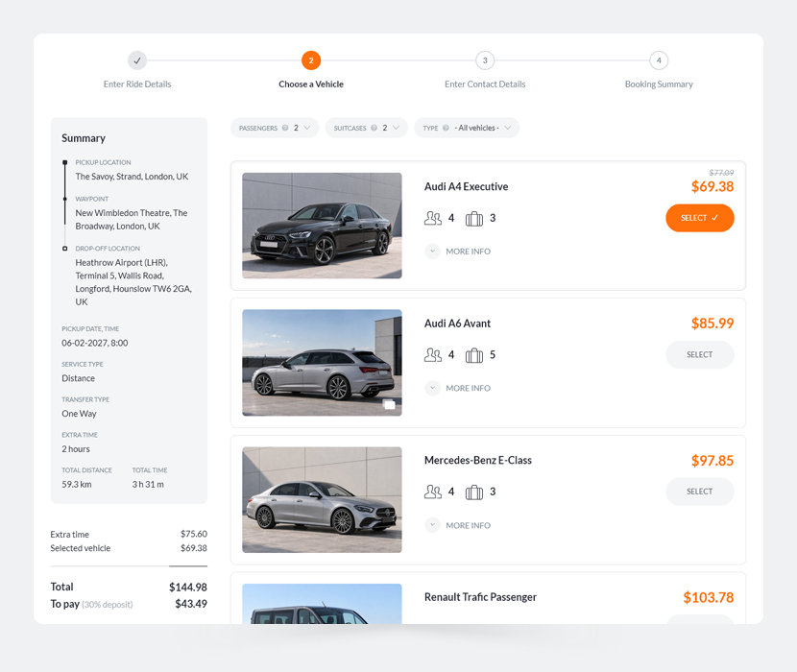
Task: Click the step 3 circle
Action: pyautogui.click(x=485, y=60)
